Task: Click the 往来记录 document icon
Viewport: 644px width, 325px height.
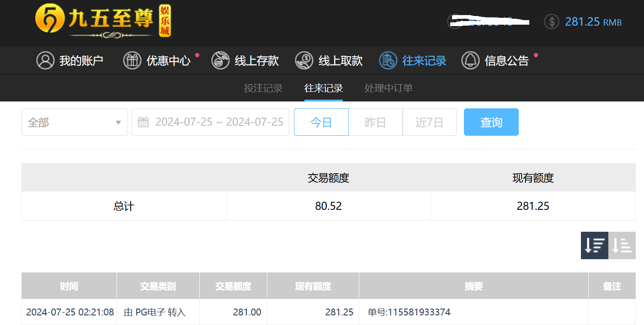Action: click(388, 60)
